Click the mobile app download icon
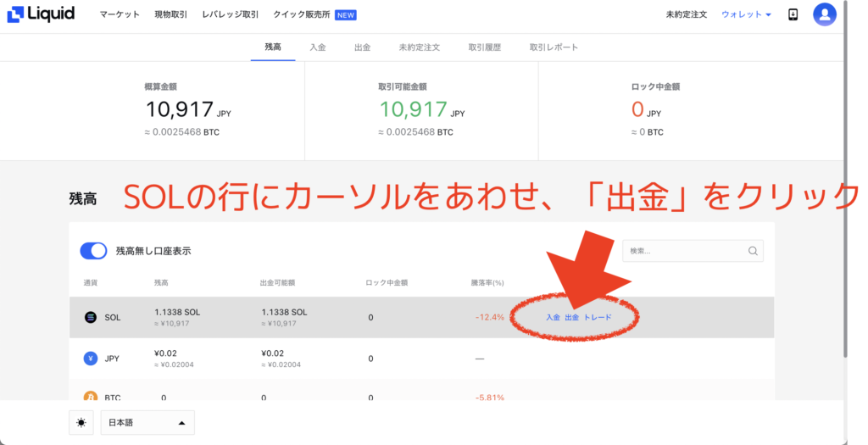The height and width of the screenshot is (445, 868). coord(793,14)
